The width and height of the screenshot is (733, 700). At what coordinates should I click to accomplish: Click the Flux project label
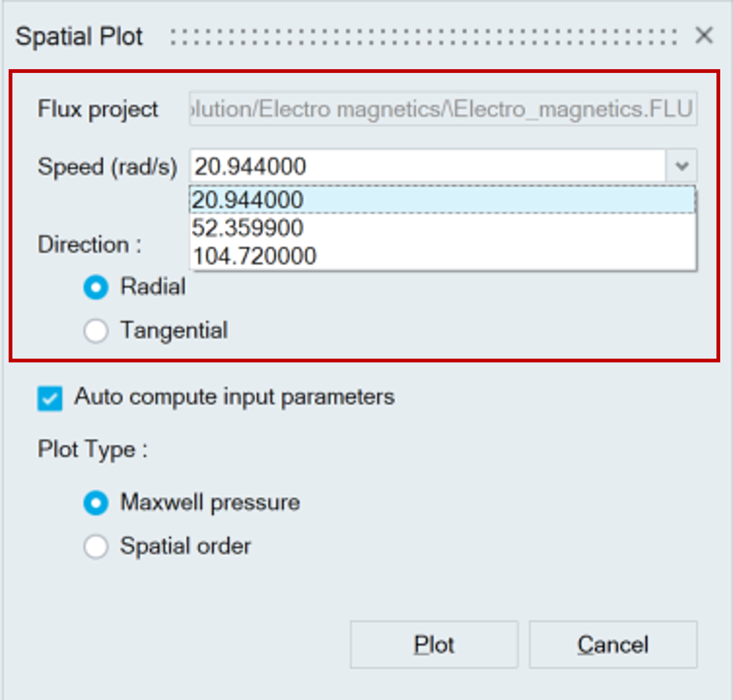98,109
